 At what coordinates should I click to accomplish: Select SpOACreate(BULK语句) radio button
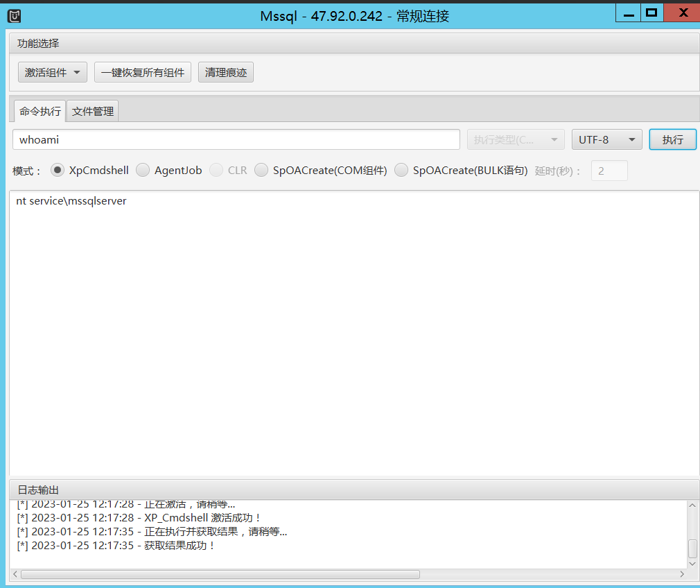coord(401,171)
